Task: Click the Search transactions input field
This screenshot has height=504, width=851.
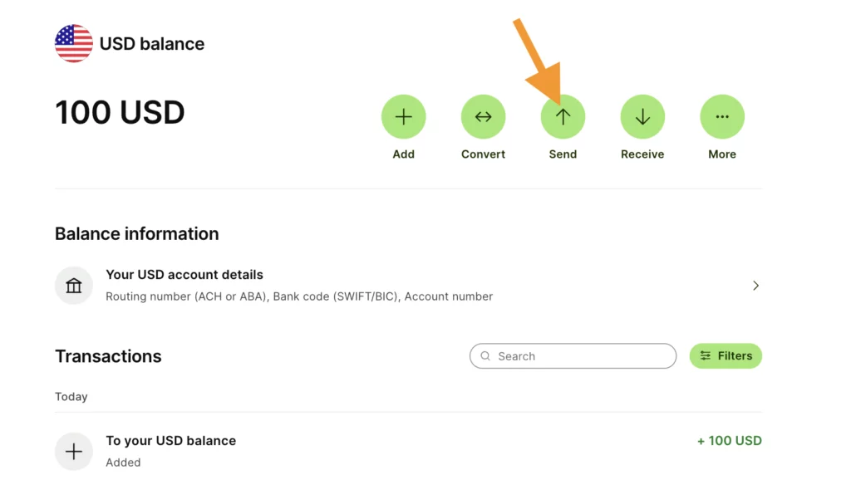Action: [x=582, y=356]
